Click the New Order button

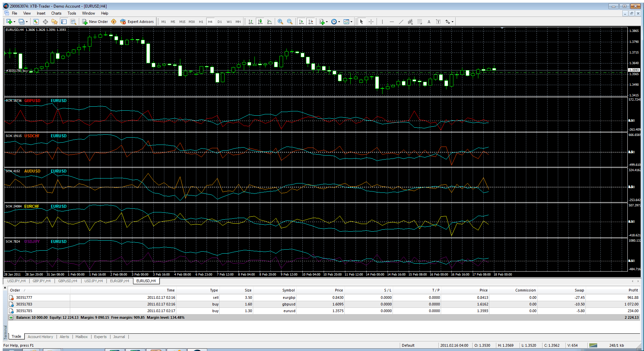95,22
